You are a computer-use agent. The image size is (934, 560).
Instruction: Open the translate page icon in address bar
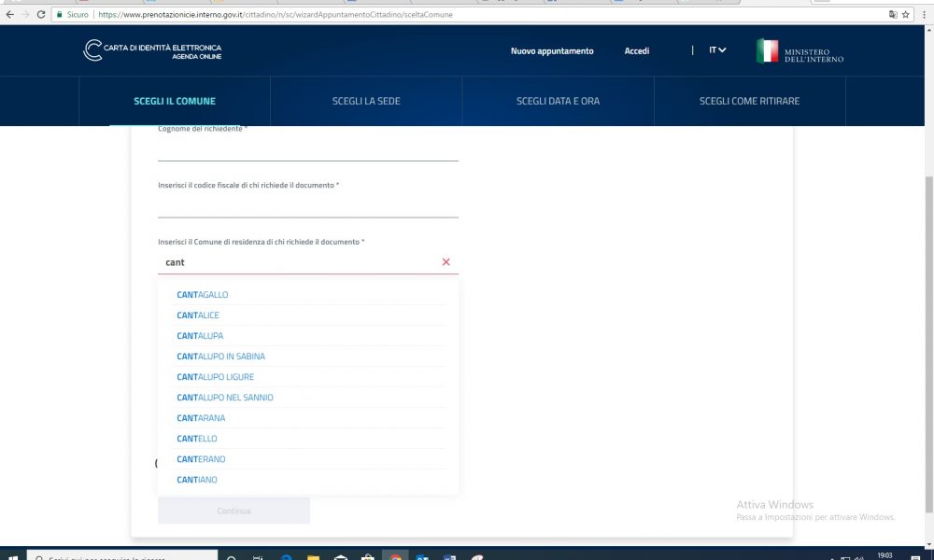(x=892, y=15)
